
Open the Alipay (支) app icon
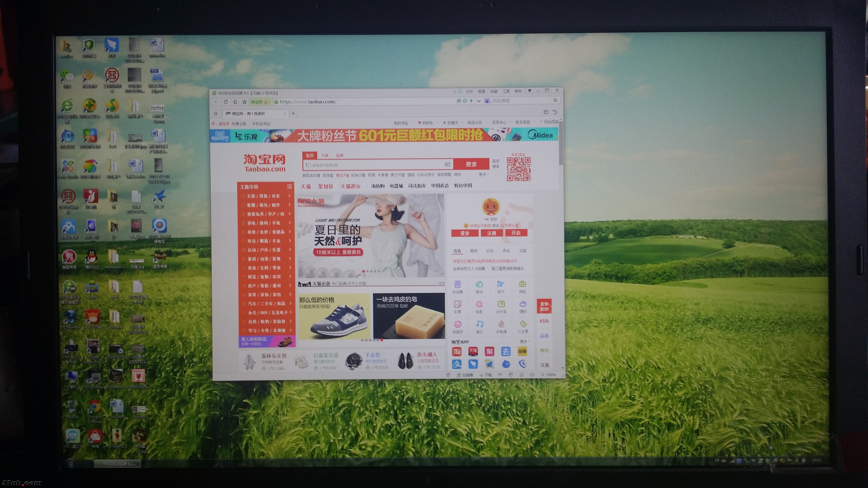(x=456, y=364)
